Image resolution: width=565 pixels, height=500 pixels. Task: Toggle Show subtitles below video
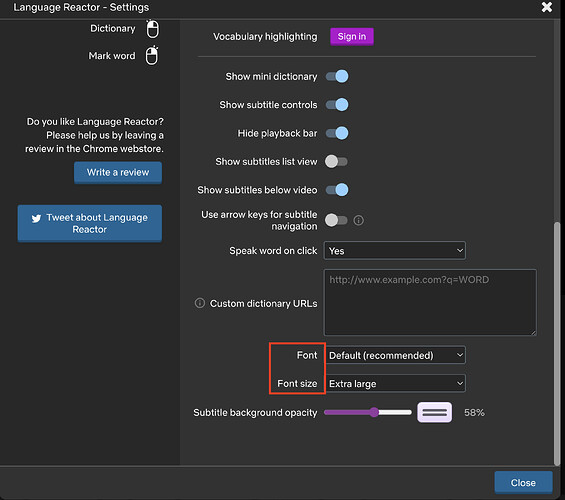pos(337,190)
